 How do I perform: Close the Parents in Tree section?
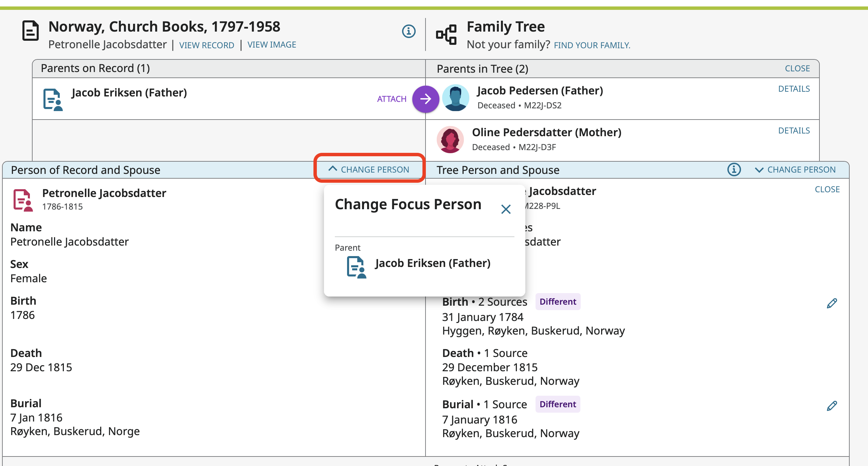click(x=797, y=69)
